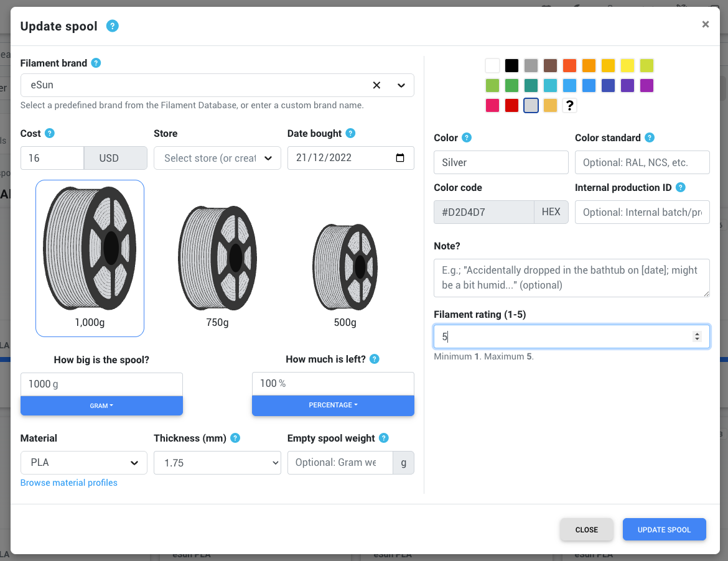Pick the teal color swatch
This screenshot has width=728, height=561.
(531, 85)
